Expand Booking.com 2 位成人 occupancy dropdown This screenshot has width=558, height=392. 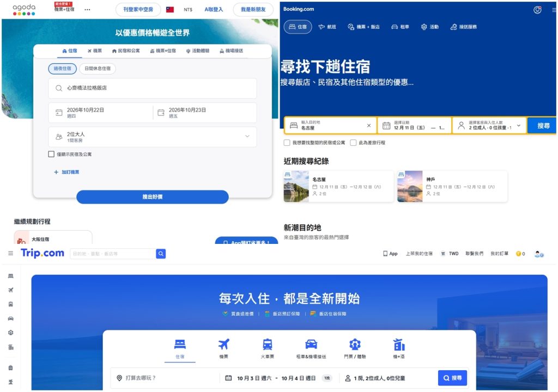(x=489, y=125)
